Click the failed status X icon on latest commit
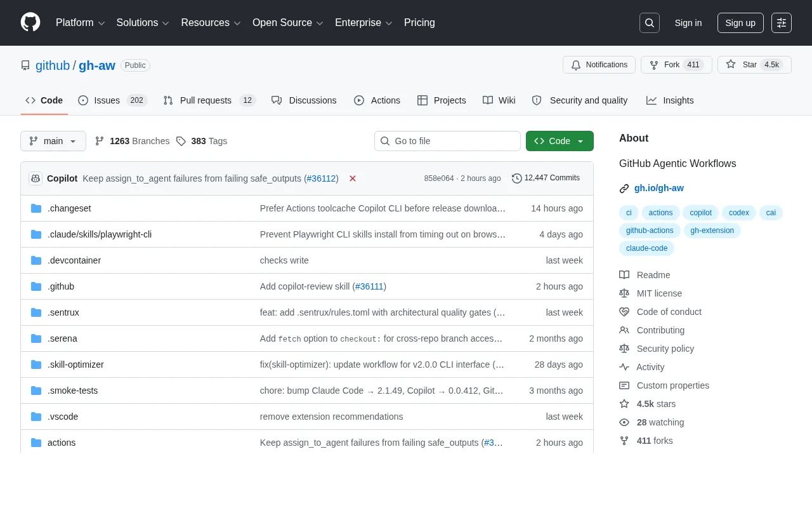 click(x=353, y=178)
